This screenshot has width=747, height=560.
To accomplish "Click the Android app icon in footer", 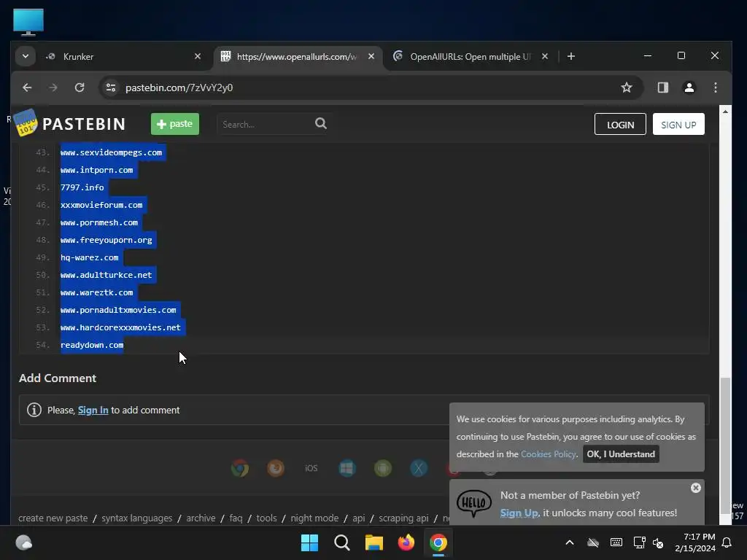I will point(382,468).
